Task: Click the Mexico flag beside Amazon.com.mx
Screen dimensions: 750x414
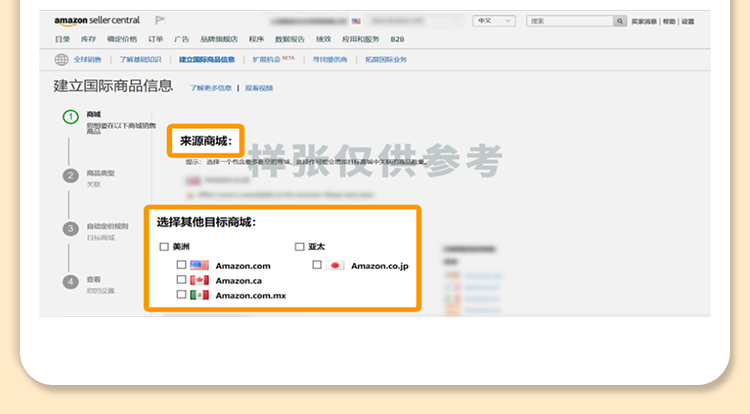Action: (x=198, y=296)
